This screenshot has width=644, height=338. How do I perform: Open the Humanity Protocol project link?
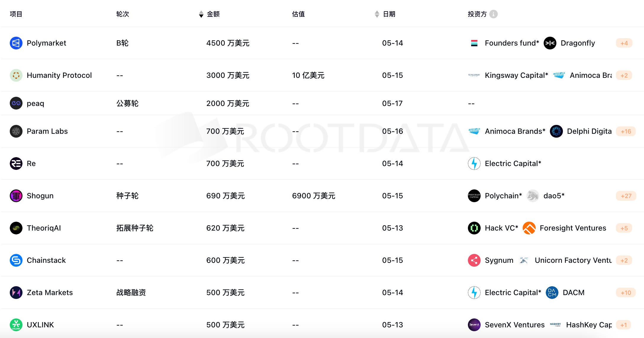click(x=59, y=75)
